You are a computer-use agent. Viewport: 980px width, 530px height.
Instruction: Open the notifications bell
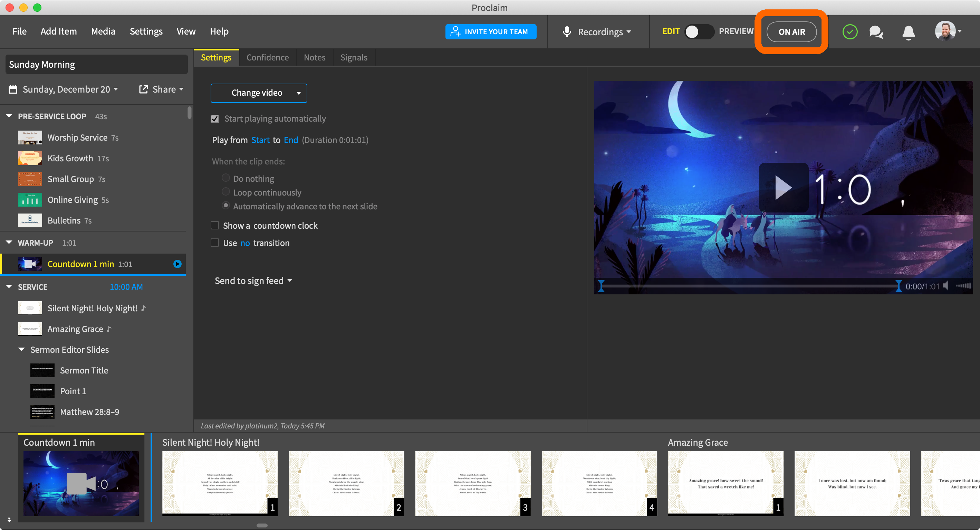909,32
